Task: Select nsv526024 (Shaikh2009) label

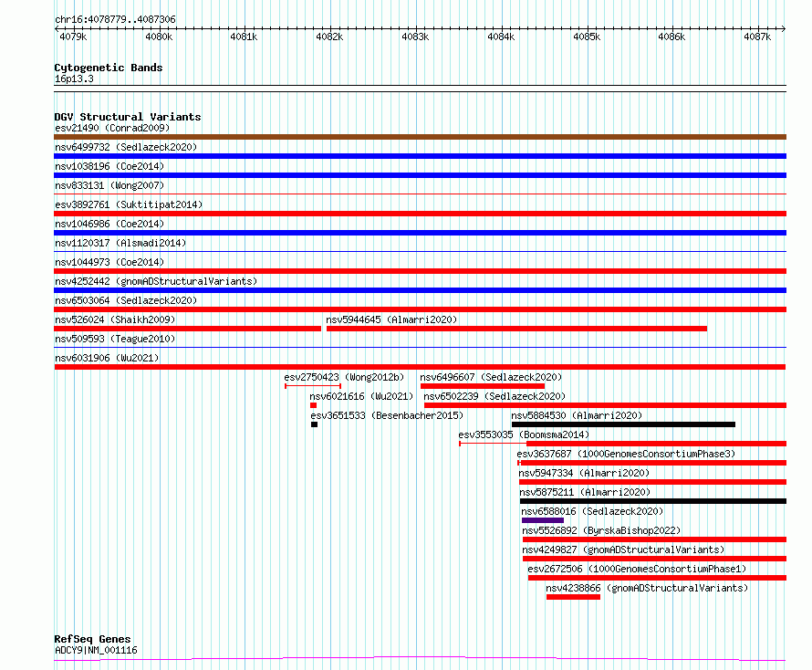Action: click(115, 319)
